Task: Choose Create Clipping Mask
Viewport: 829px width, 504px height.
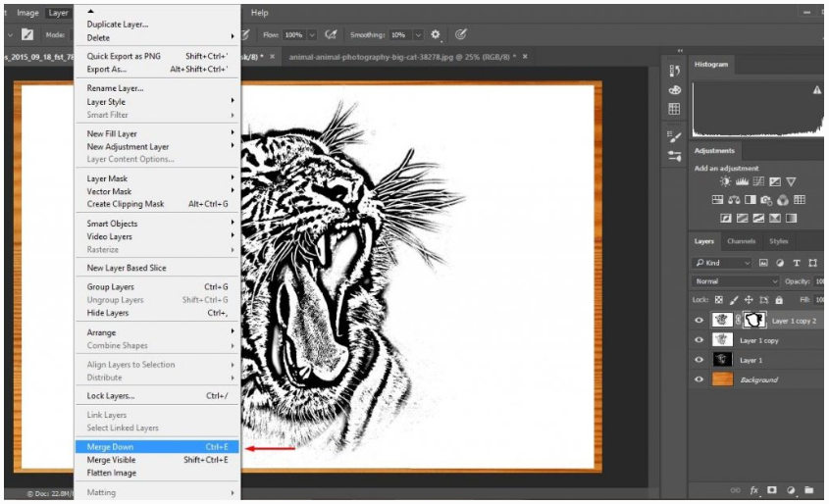Action: pyautogui.click(x=158, y=204)
